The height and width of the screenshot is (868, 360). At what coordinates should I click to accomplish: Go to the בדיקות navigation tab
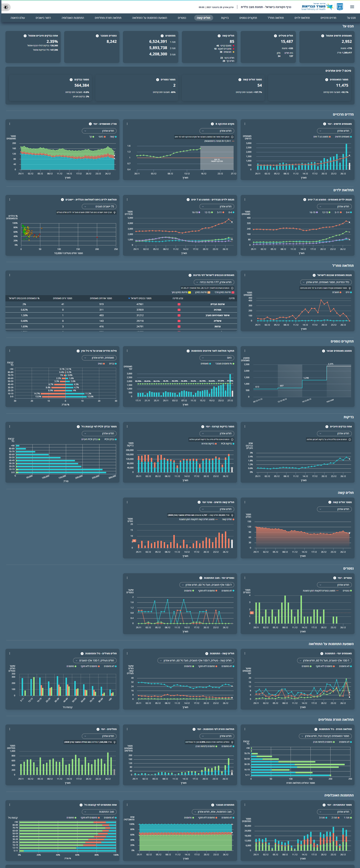225,18
